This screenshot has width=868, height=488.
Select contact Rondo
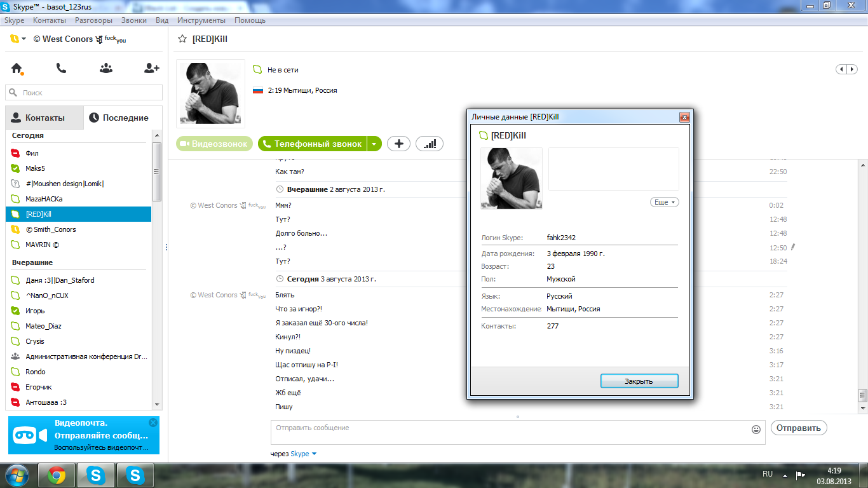click(x=79, y=372)
